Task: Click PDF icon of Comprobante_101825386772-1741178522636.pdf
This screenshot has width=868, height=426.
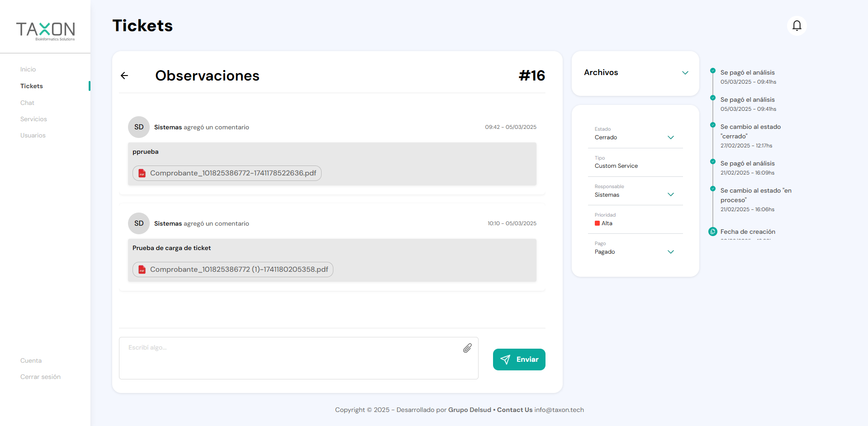Action: pyautogui.click(x=142, y=173)
